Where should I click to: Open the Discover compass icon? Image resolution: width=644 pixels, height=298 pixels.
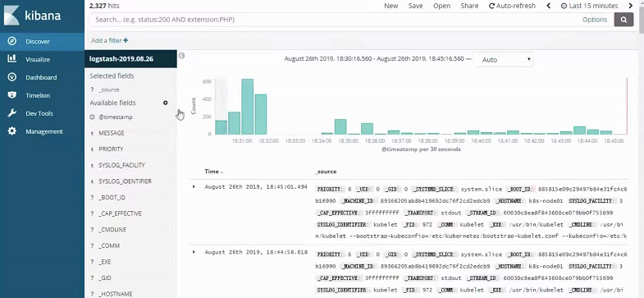point(12,41)
